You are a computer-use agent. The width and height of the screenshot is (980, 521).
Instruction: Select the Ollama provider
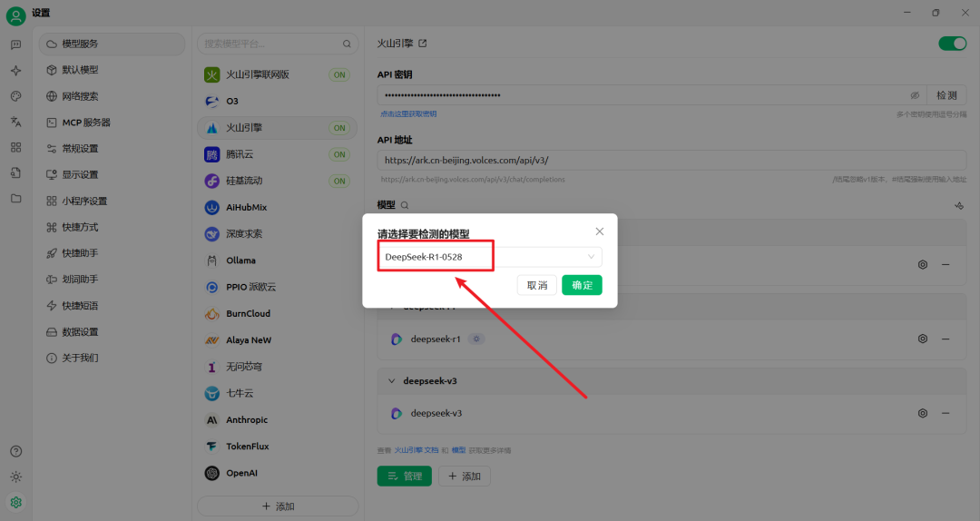point(277,260)
